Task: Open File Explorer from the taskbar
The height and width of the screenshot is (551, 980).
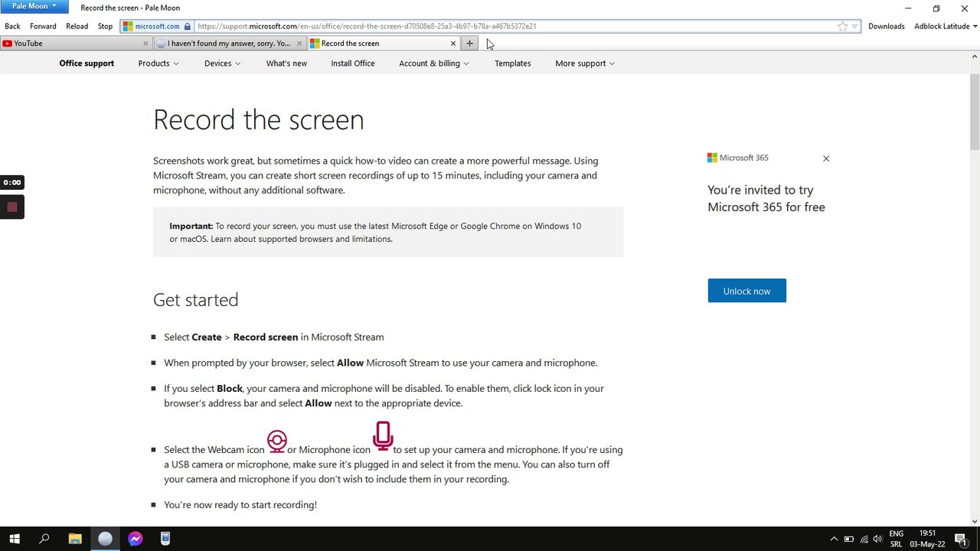Action: click(x=75, y=539)
